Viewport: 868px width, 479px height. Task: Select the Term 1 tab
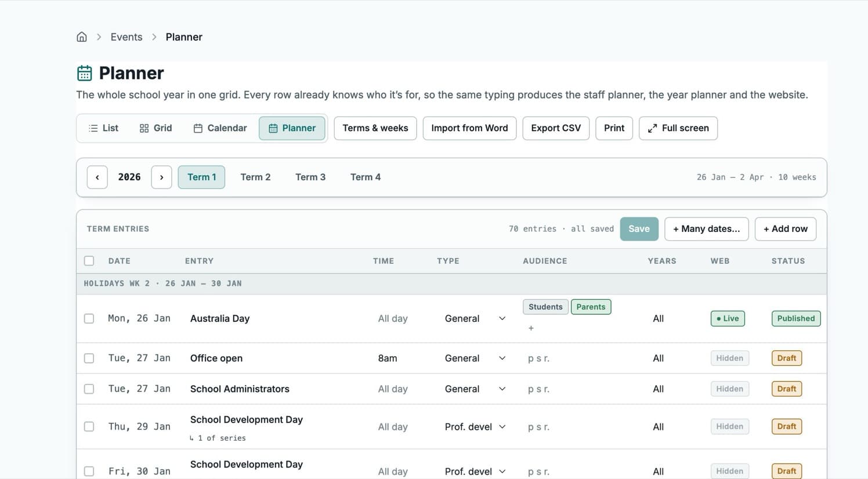click(x=201, y=177)
